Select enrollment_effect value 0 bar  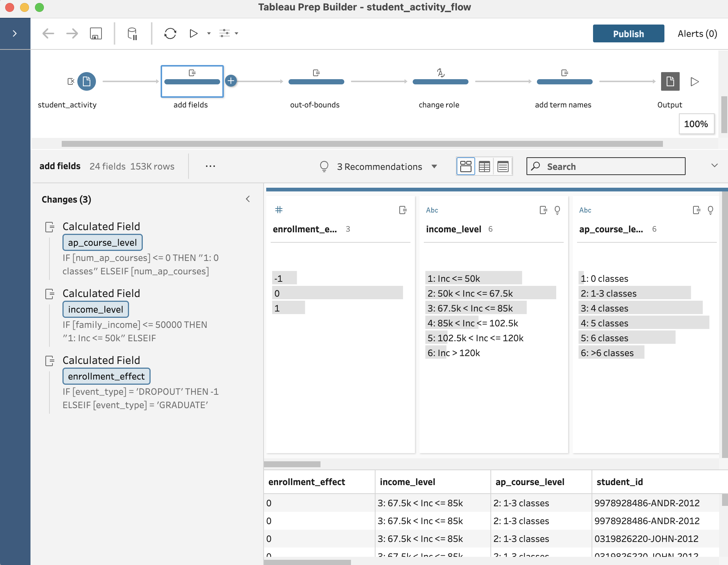coord(338,293)
